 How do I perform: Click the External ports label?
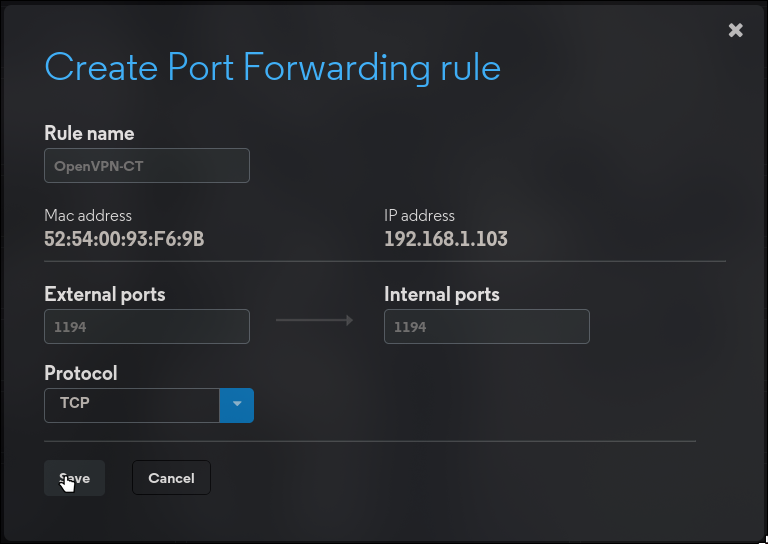point(105,294)
